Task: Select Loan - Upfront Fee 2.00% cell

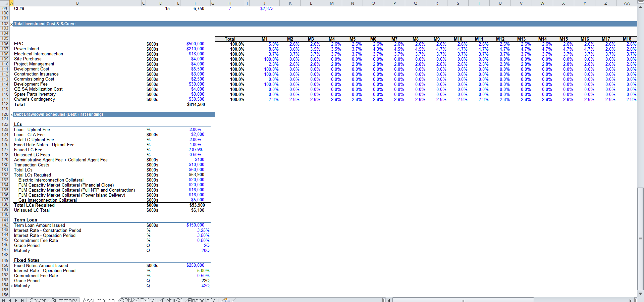Action: pos(195,130)
